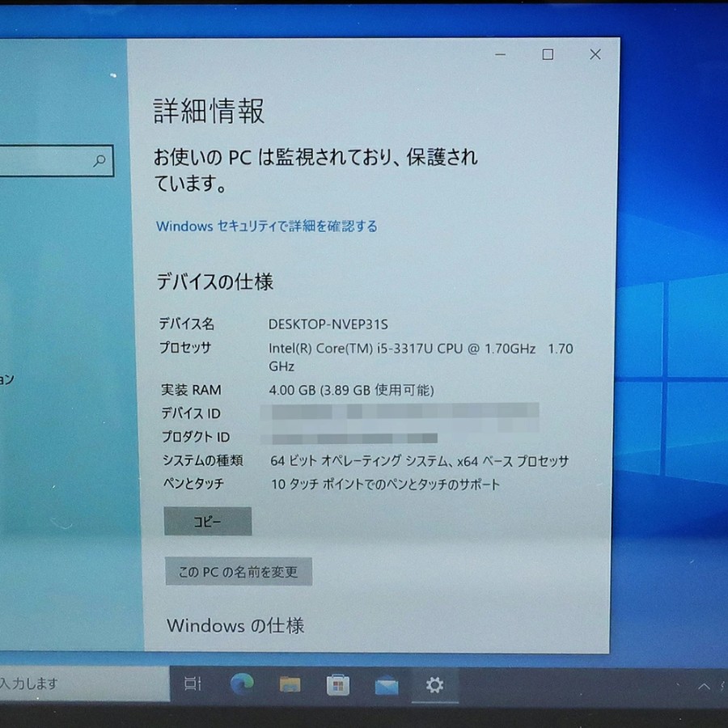The width and height of the screenshot is (728, 728).
Task: Focus the settings search input box
Action: click(x=56, y=161)
